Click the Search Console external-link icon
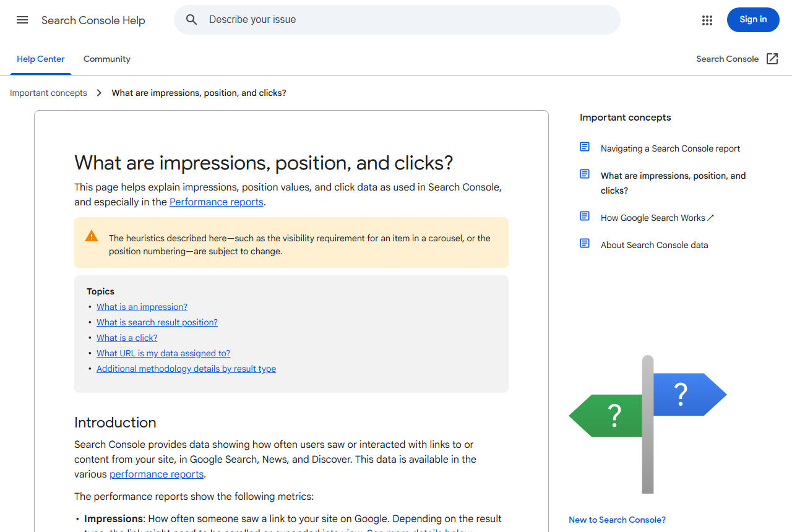The image size is (792, 532). pyautogui.click(x=772, y=59)
